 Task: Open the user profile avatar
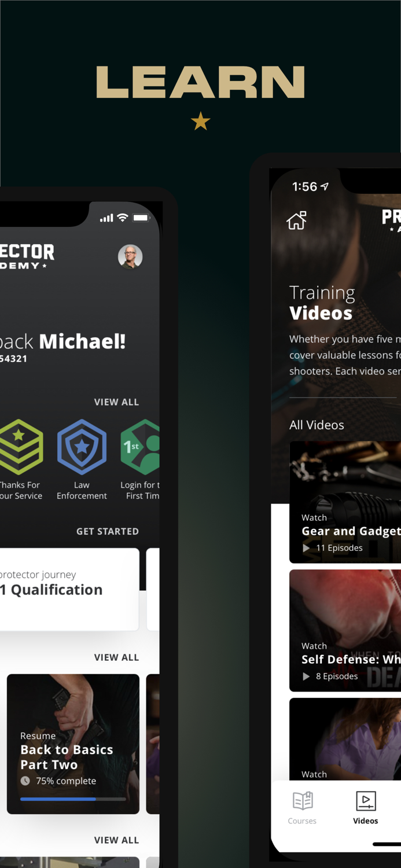(130, 256)
